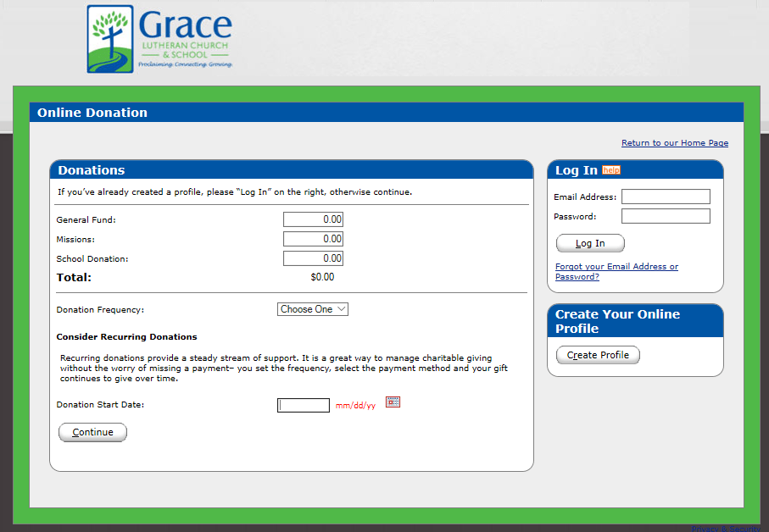
Task: Focus the General Fund amount field
Action: [x=313, y=219]
